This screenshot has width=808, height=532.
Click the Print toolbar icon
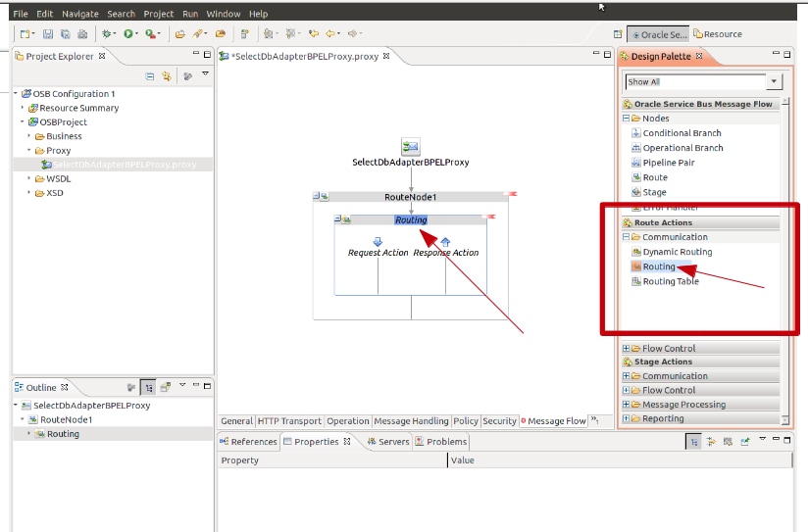pos(82,34)
